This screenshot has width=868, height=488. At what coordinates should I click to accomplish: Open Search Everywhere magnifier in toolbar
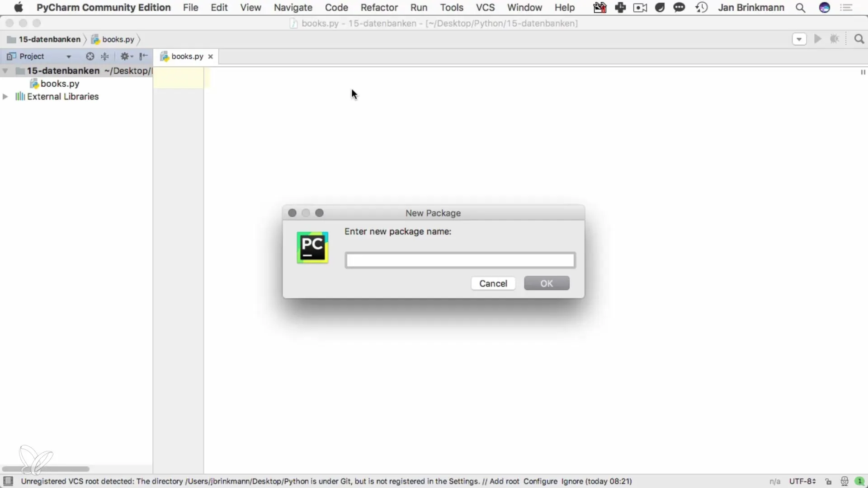[x=859, y=39]
